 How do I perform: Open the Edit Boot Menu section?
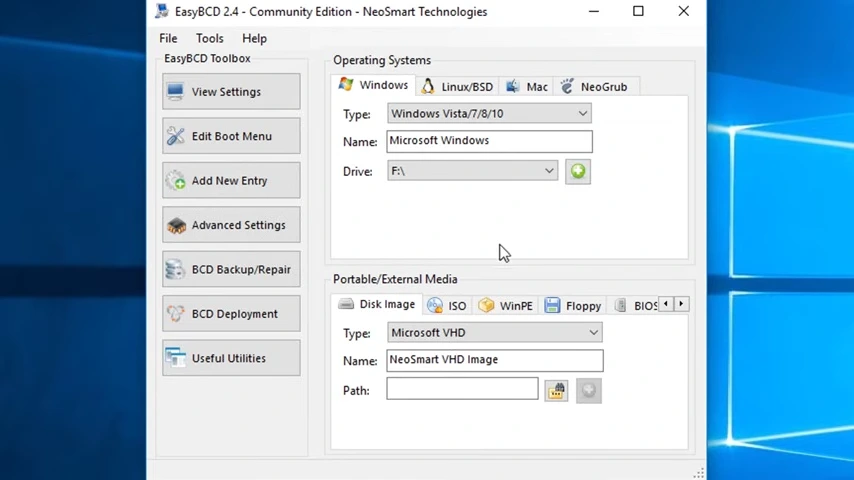point(231,136)
